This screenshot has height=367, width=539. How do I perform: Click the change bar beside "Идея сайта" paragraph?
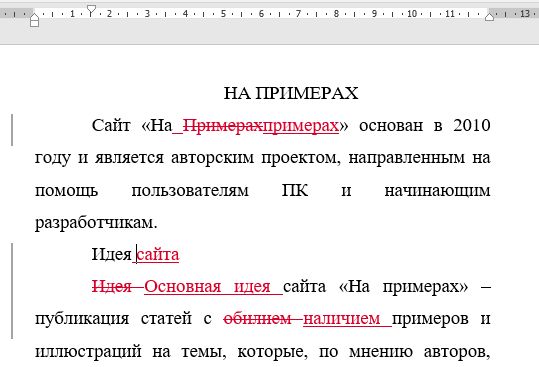12,291
